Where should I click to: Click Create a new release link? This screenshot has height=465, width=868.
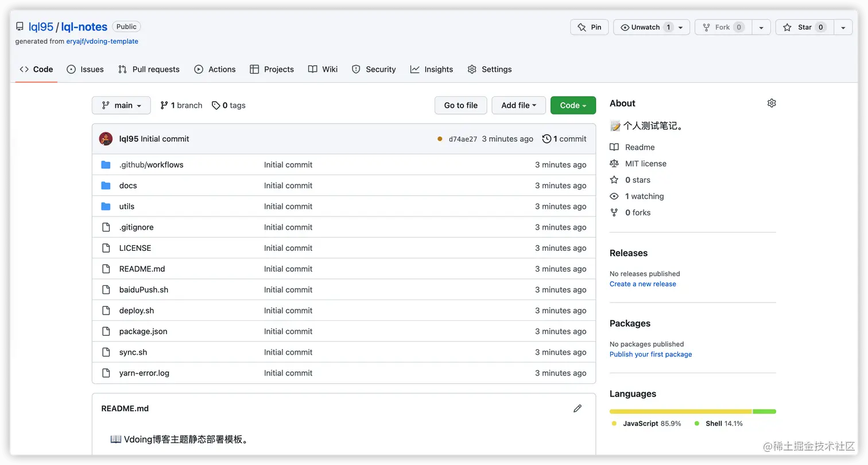[643, 284]
